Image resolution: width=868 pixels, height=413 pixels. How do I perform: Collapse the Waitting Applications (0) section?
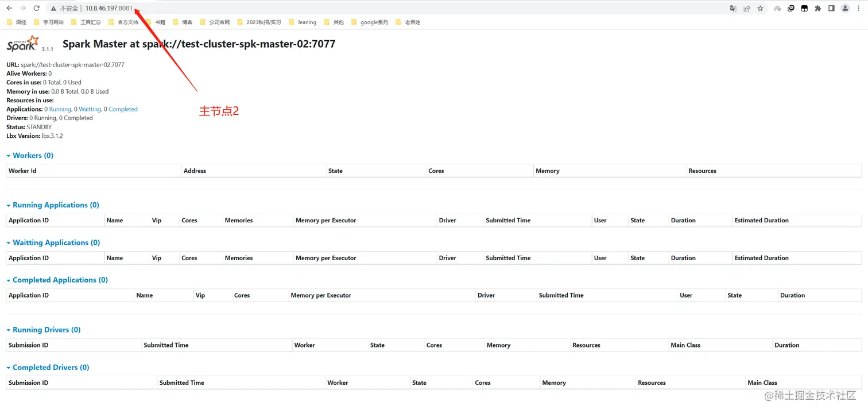(x=53, y=242)
